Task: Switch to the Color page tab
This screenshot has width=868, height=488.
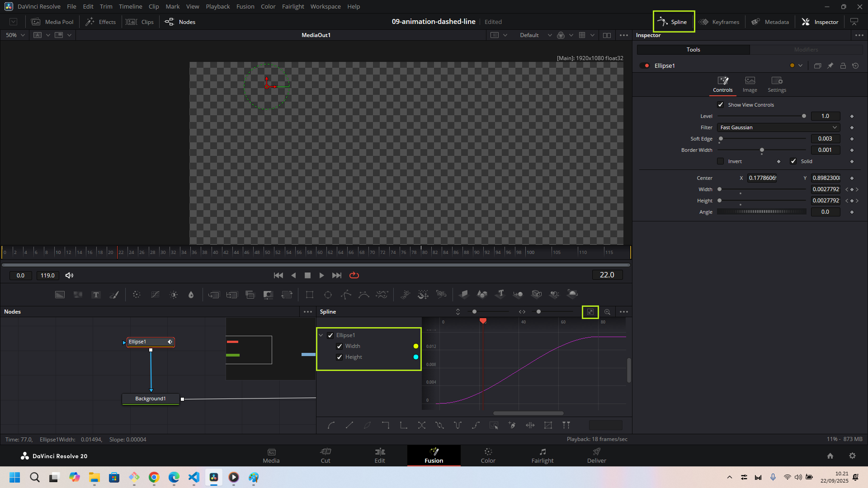Action: click(x=488, y=455)
